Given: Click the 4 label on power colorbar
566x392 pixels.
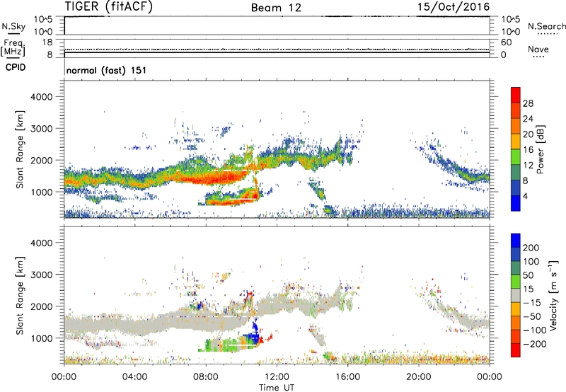Looking at the screenshot, I should tap(525, 197).
